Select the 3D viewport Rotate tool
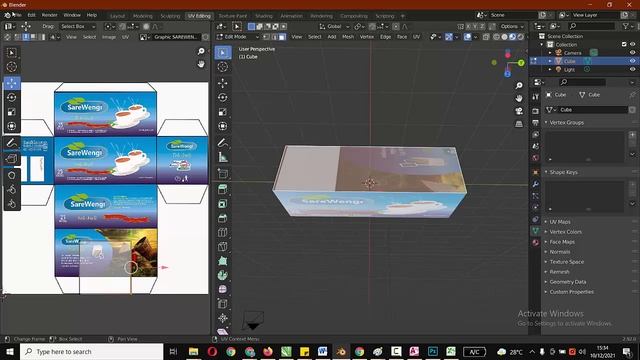The height and width of the screenshot is (360, 640). 222,98
